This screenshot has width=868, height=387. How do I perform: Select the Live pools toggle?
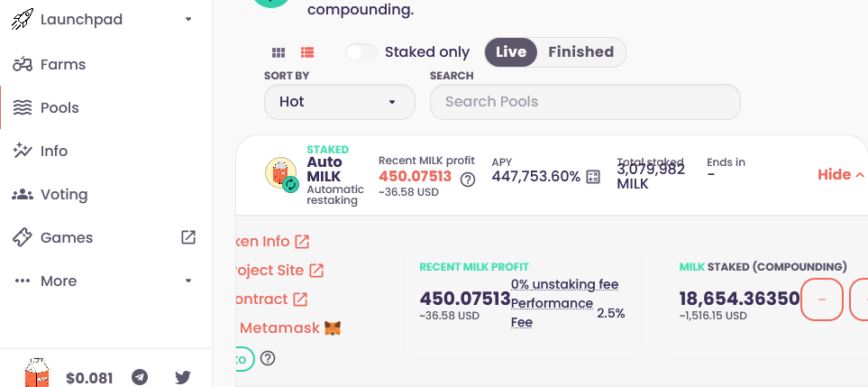tap(511, 52)
